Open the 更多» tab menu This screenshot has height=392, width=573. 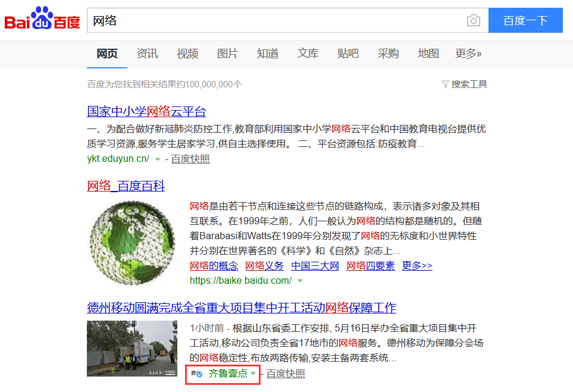[468, 54]
